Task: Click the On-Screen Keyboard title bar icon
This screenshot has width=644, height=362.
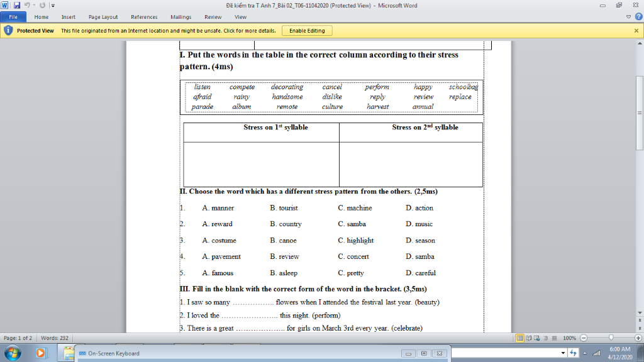Action: click(82, 353)
